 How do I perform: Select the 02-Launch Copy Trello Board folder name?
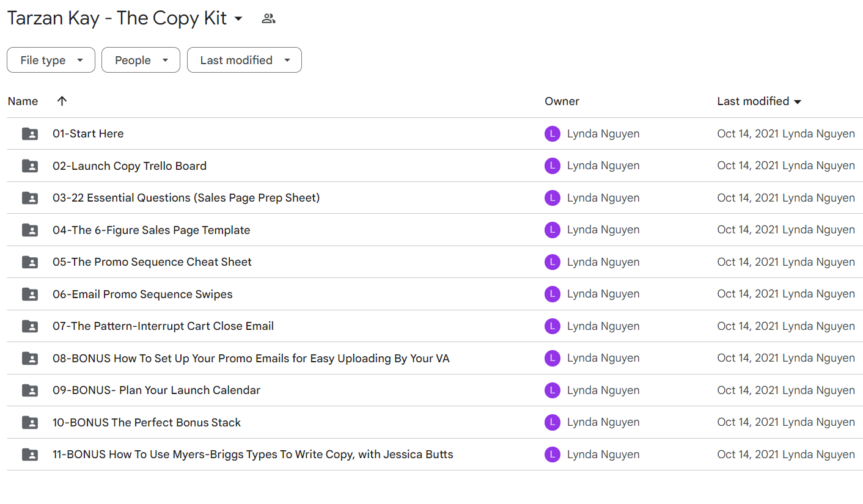[130, 166]
